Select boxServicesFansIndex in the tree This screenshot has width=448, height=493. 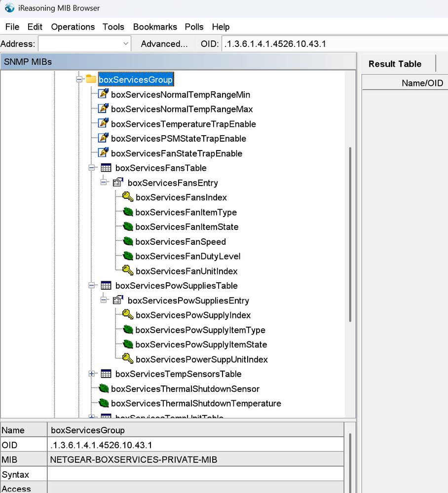pos(181,197)
